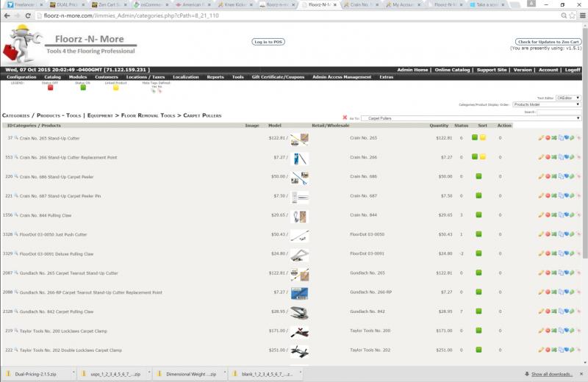Delete Gundlach No. 266-RP Replacement Point product
Viewport: 588px width, 382px height.
click(x=548, y=292)
